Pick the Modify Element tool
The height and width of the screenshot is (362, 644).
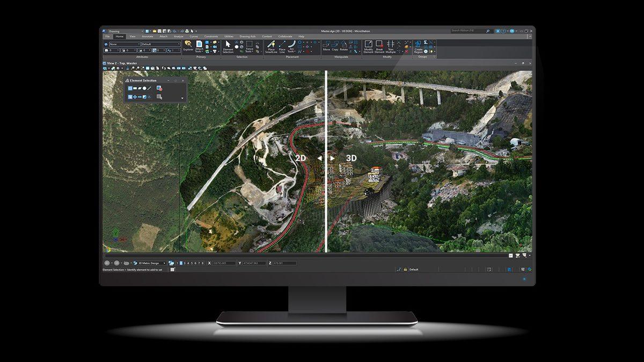[x=368, y=46]
